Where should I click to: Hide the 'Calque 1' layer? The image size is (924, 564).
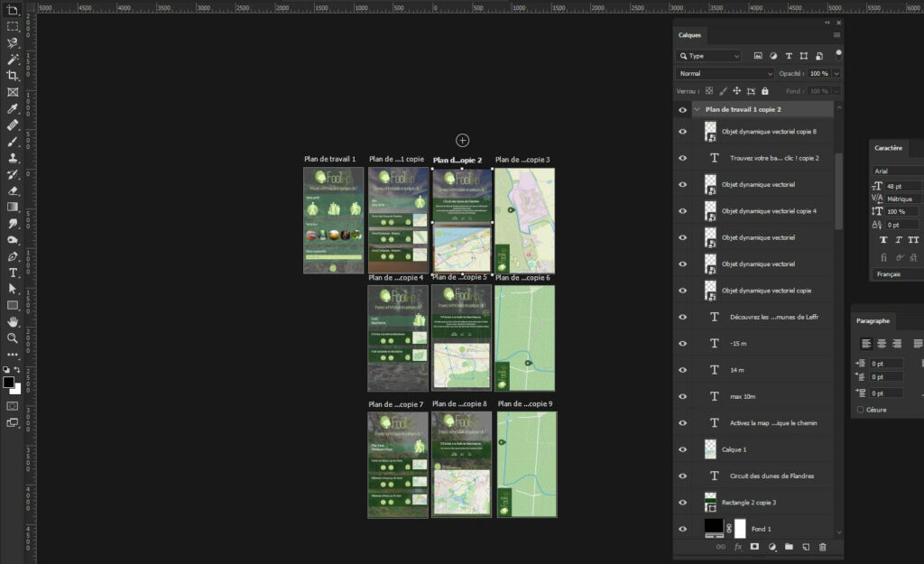(x=682, y=449)
